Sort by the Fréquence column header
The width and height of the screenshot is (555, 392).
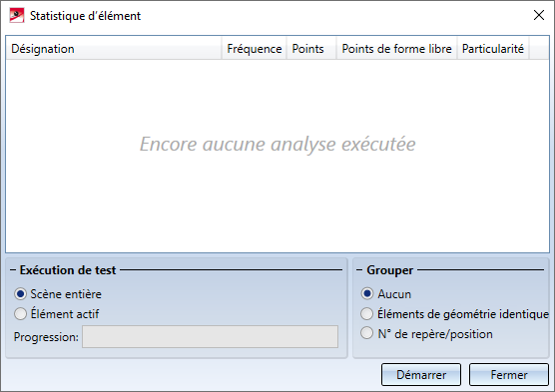tap(255, 49)
